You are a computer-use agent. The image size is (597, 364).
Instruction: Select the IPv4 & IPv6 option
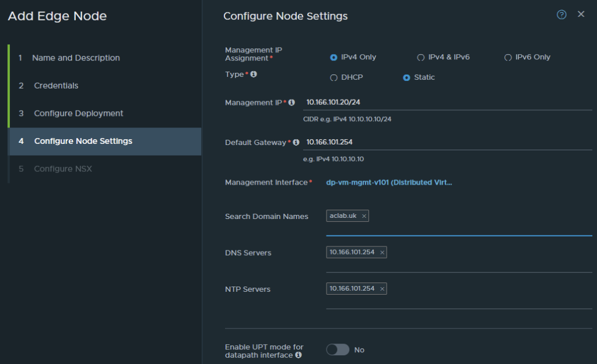(x=420, y=58)
